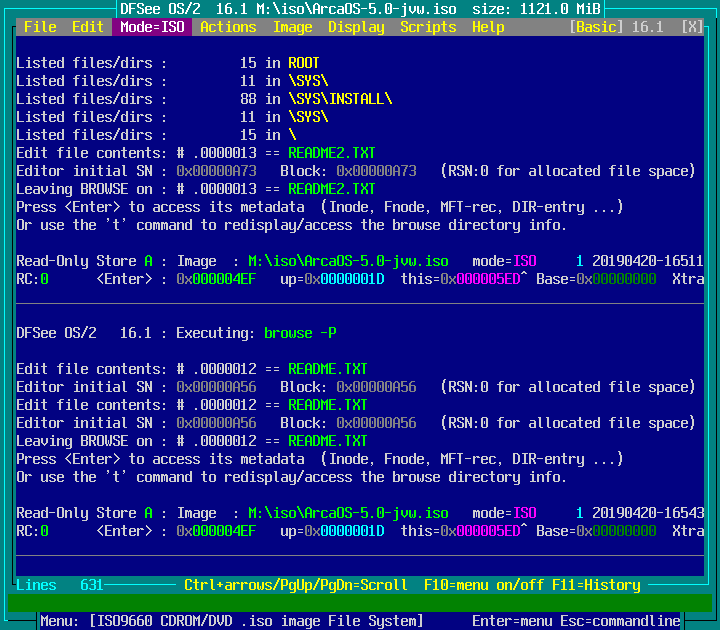Expand the Image menu

[x=292, y=27]
